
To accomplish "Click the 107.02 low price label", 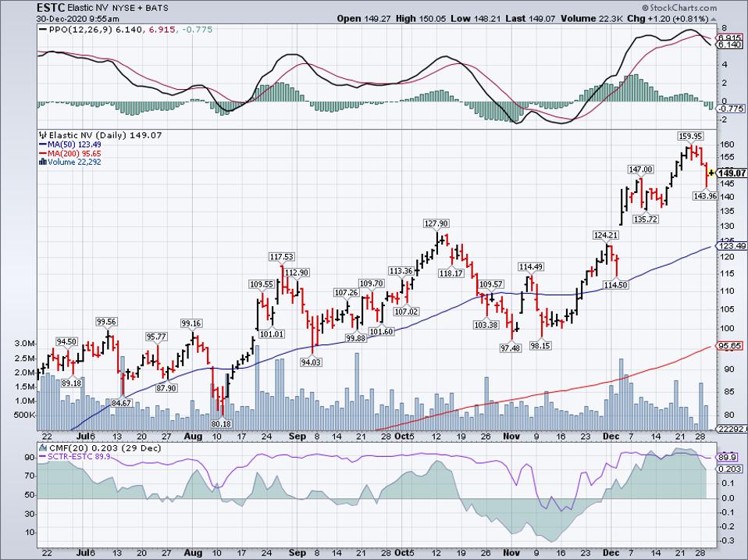I will point(406,312).
